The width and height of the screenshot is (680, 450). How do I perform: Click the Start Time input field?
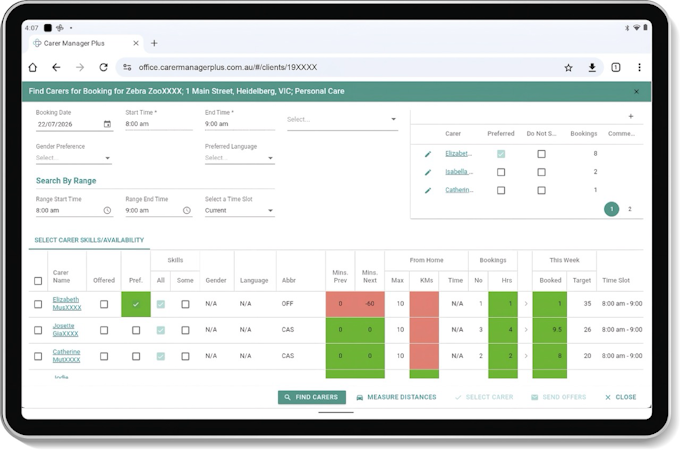(159, 124)
